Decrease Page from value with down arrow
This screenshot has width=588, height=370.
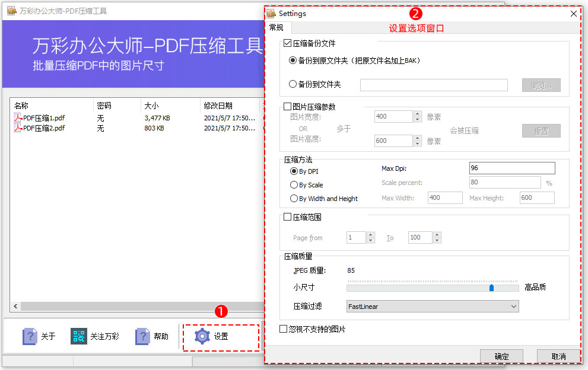(370, 240)
